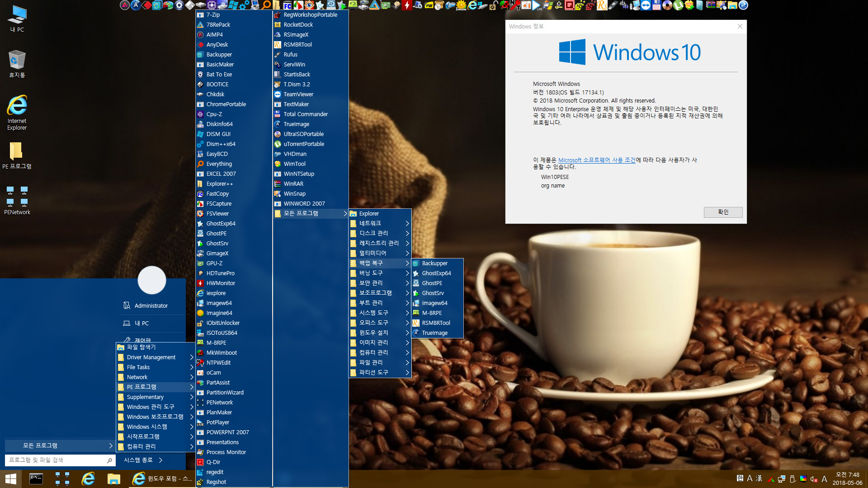The width and height of the screenshot is (868, 488).
Task: Launch AnyDesk from the program list
Action: pos(234,45)
